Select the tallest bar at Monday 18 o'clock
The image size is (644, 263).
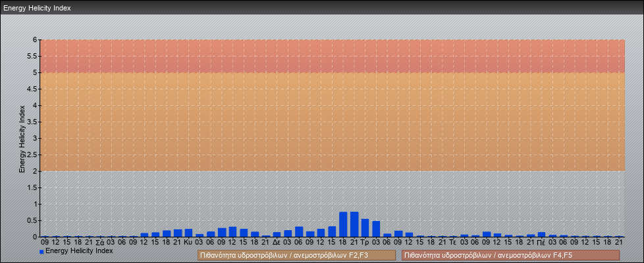[343, 224]
